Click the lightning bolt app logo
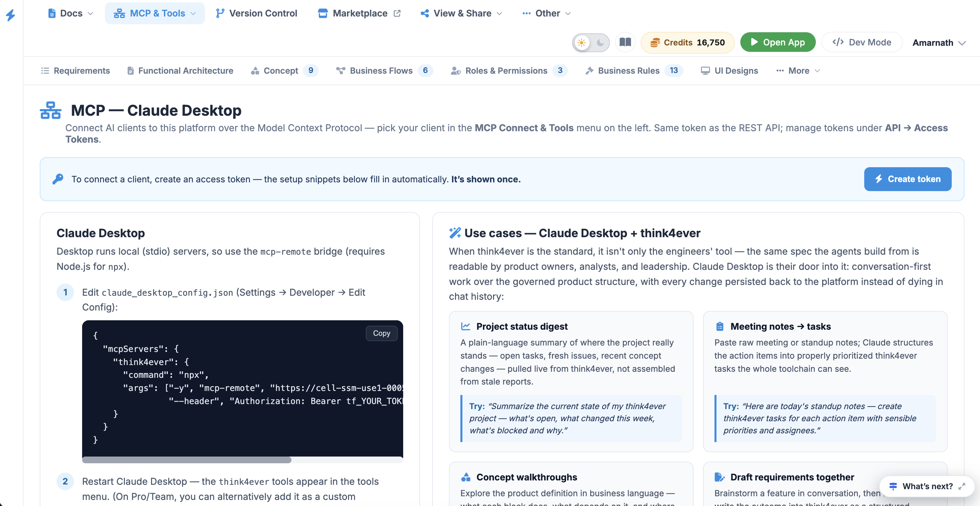The width and height of the screenshot is (980, 506). (11, 15)
